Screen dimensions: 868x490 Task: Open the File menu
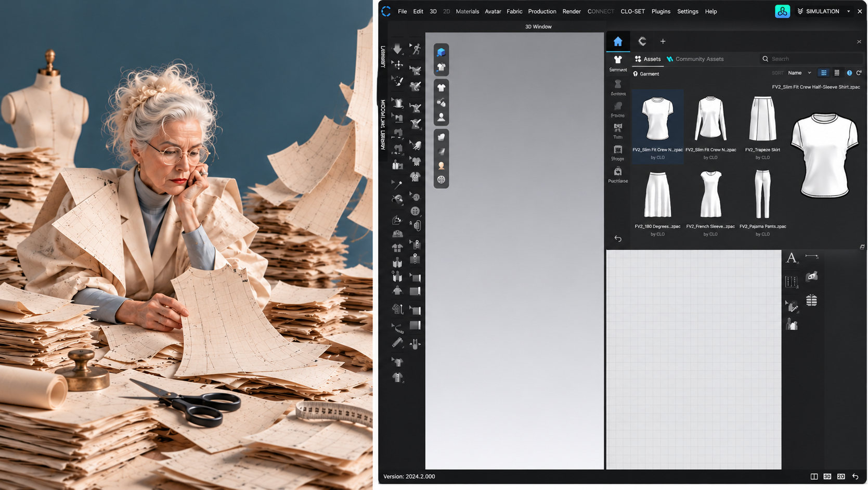pos(403,11)
